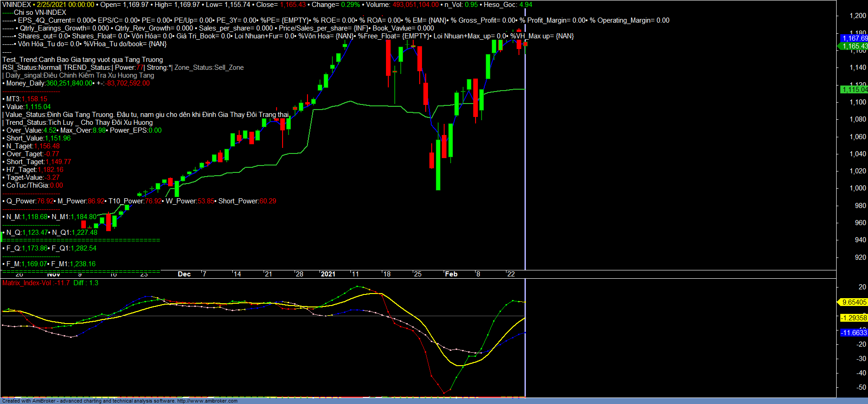Click the blue 1,167.69 price tag

tap(854, 38)
